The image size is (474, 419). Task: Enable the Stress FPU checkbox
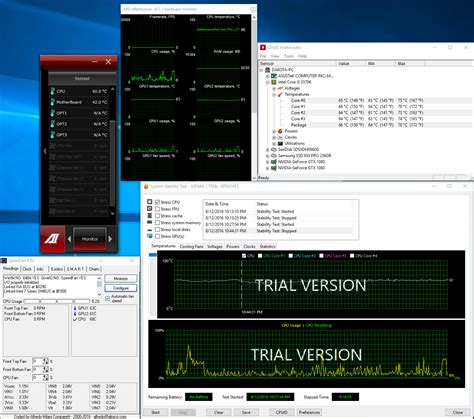[157, 209]
